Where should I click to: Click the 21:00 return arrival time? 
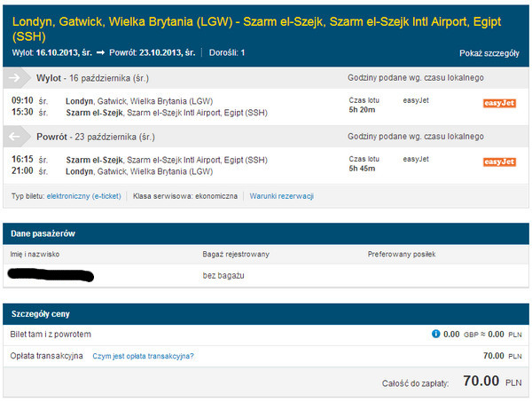22,170
